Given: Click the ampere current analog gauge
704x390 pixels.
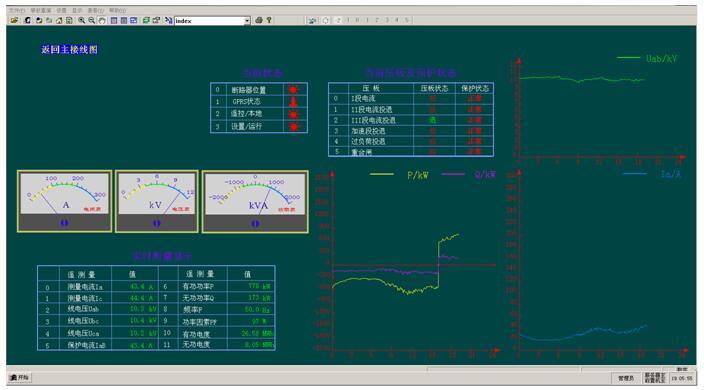Looking at the screenshot, I should pyautogui.click(x=65, y=201).
